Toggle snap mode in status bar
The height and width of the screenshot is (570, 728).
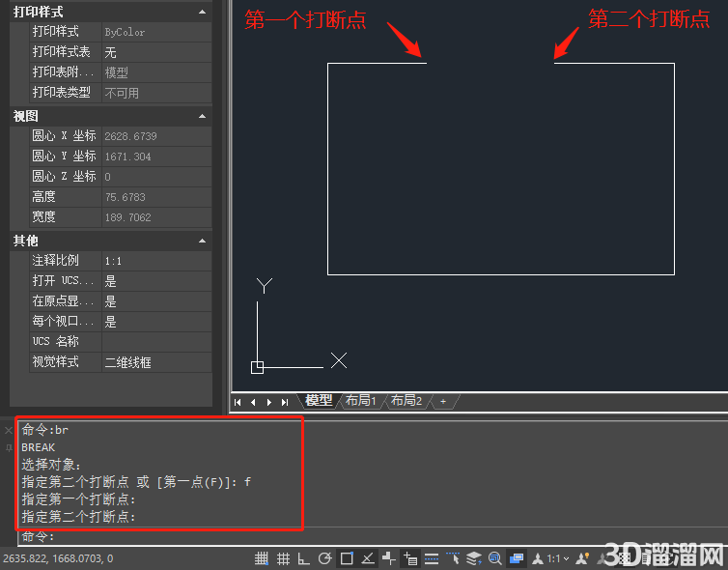pyautogui.click(x=262, y=557)
